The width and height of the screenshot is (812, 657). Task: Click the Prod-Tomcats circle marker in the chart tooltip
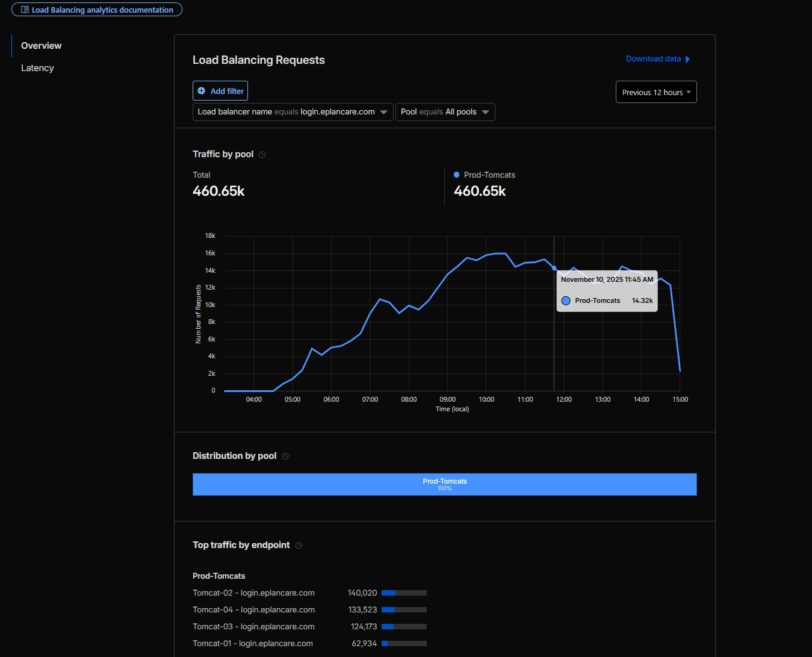(x=566, y=300)
